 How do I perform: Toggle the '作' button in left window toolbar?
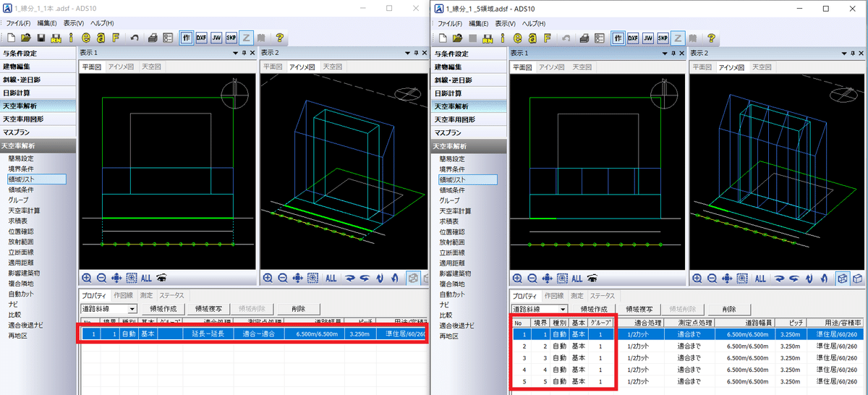(186, 38)
